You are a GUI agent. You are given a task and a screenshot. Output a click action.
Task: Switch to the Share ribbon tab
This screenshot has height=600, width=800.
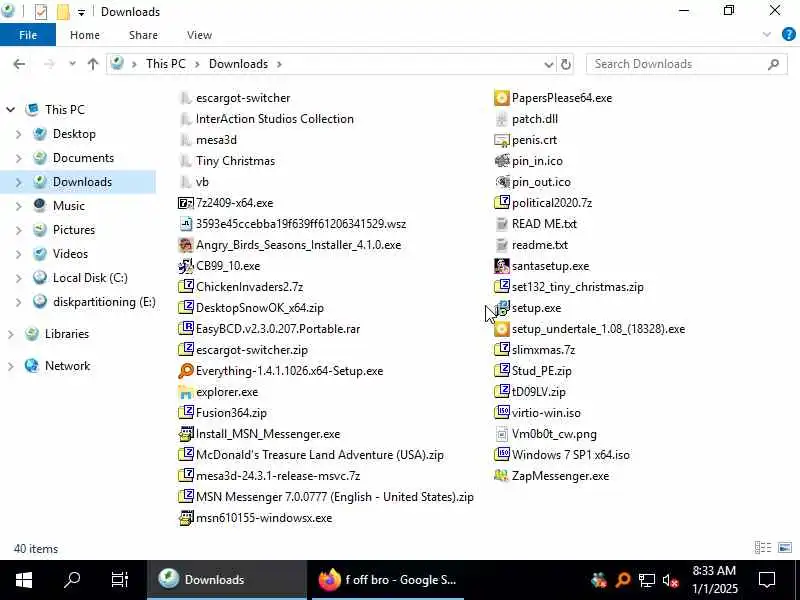click(143, 35)
